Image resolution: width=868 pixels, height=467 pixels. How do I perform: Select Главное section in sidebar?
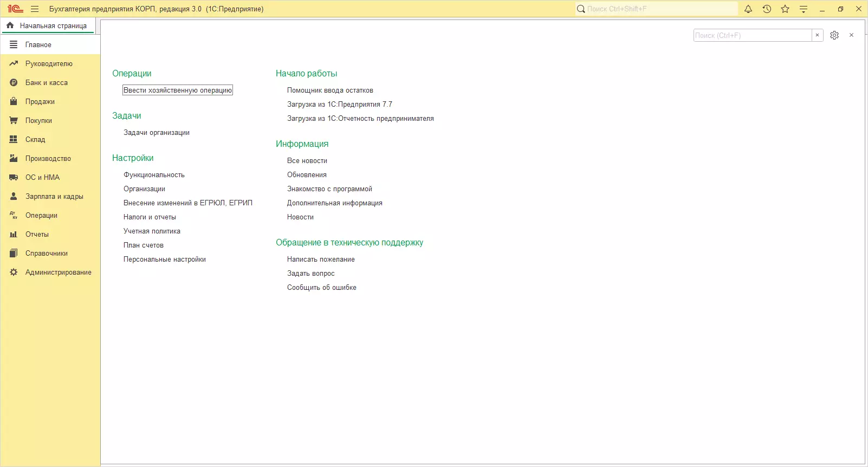[50, 44]
